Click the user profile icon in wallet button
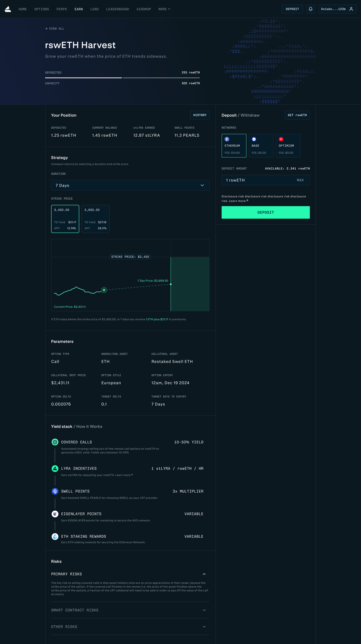The width and height of the screenshot is (361, 644). coord(351,9)
